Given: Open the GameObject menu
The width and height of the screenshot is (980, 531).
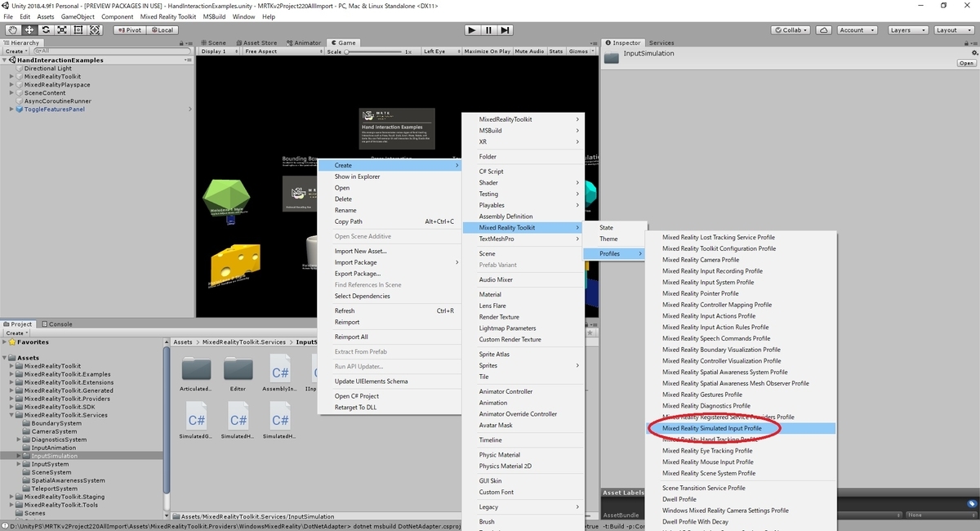Looking at the screenshot, I should [78, 16].
